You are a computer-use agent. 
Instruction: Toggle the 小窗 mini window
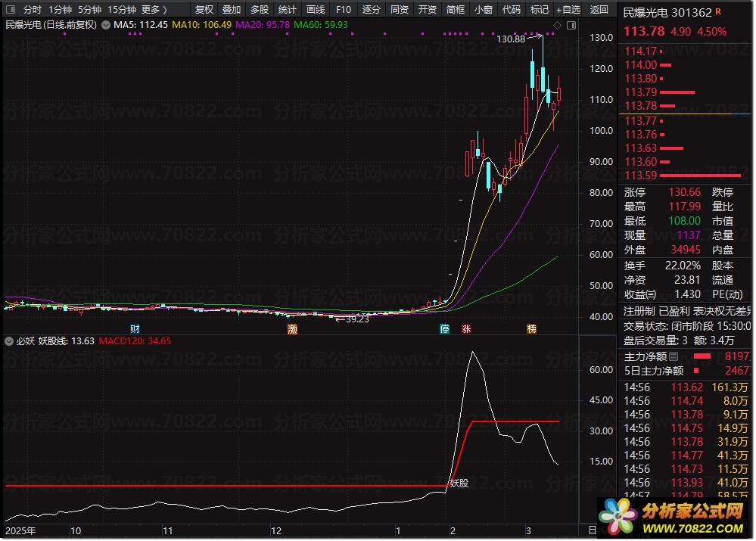(483, 10)
